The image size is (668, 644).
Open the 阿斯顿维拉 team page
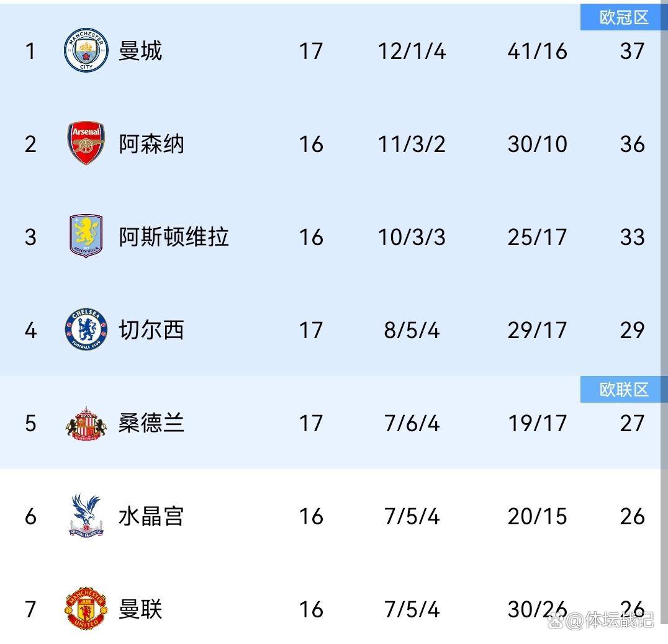174,237
